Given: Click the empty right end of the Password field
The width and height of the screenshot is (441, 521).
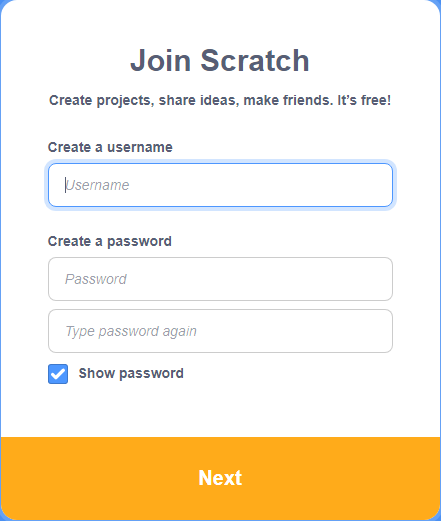Looking at the screenshot, I should (x=333, y=279).
